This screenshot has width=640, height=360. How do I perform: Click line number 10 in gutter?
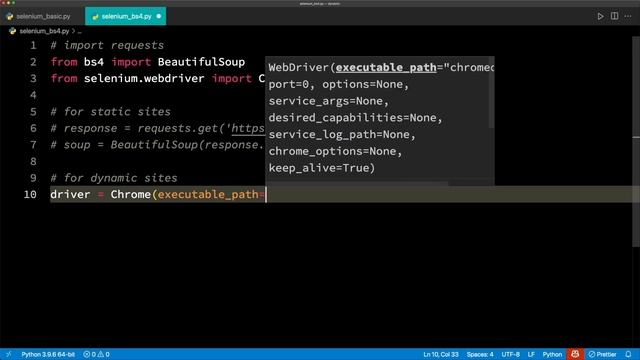(x=30, y=195)
